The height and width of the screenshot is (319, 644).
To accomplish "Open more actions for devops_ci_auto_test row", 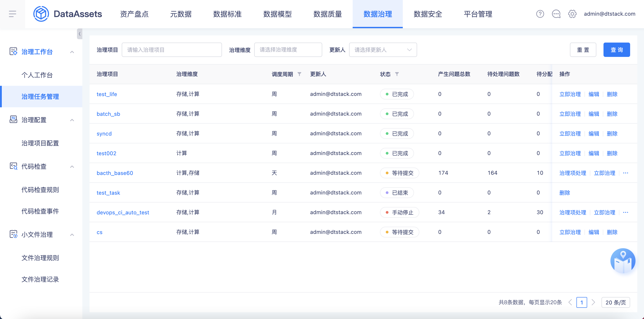I will click(x=625, y=212).
